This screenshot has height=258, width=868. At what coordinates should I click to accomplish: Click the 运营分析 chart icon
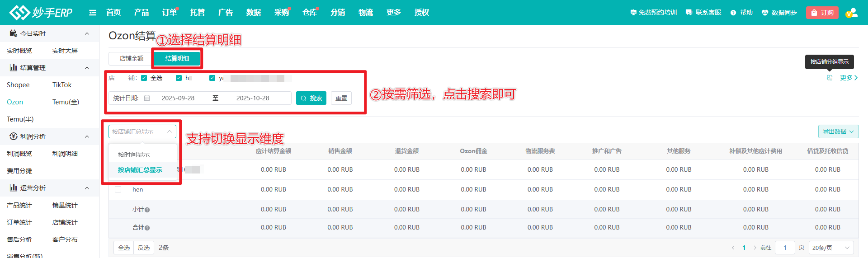[x=14, y=188]
